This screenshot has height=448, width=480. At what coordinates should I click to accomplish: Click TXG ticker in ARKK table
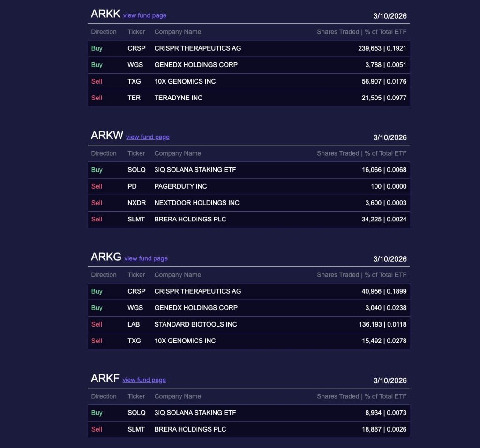tap(134, 82)
